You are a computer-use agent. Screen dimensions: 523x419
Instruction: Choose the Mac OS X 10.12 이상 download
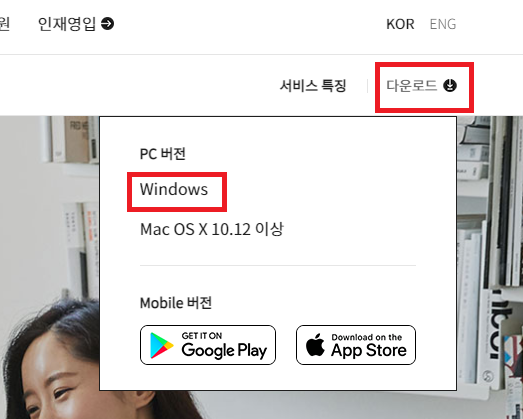point(212,229)
